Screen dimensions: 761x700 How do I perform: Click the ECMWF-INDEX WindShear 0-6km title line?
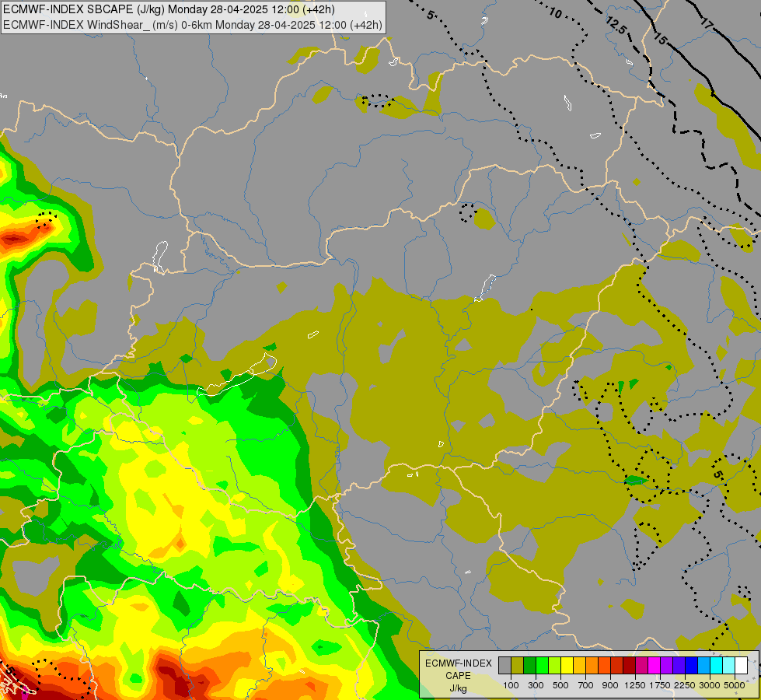click(193, 25)
